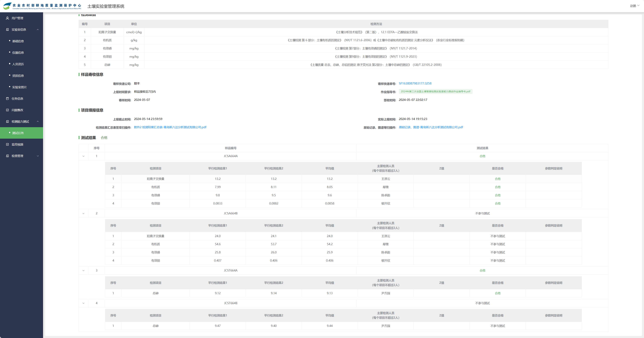Open 附件2 检测结果汇总表 pdf link

(170, 127)
